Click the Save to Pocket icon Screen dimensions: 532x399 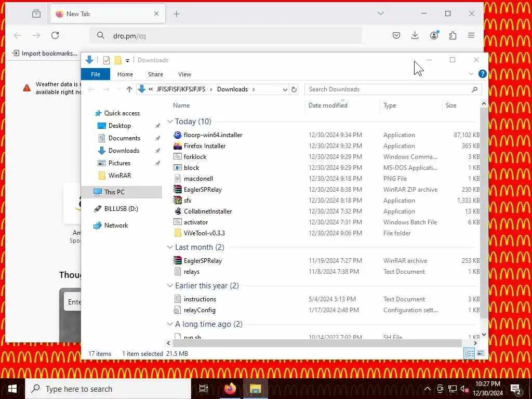point(396,35)
